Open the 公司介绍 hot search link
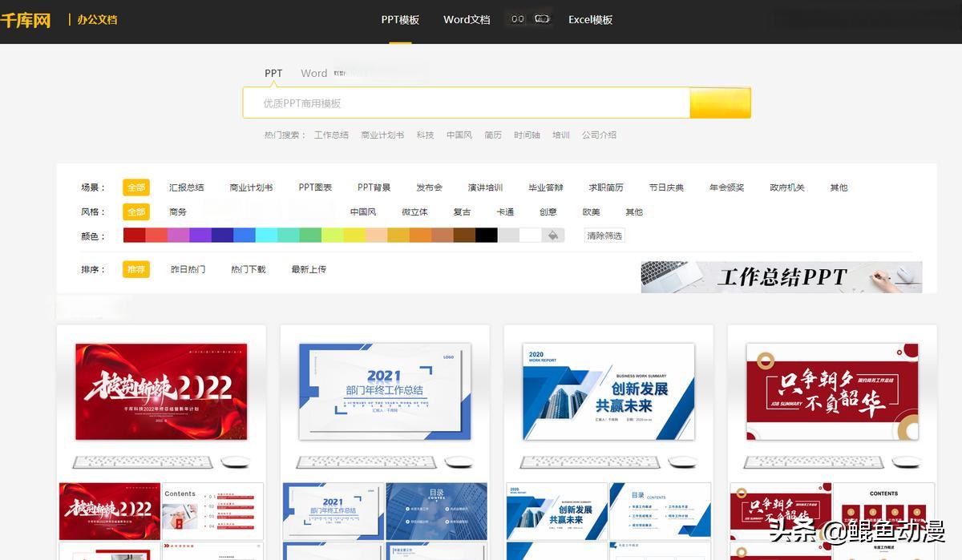962x560 pixels. coord(599,135)
